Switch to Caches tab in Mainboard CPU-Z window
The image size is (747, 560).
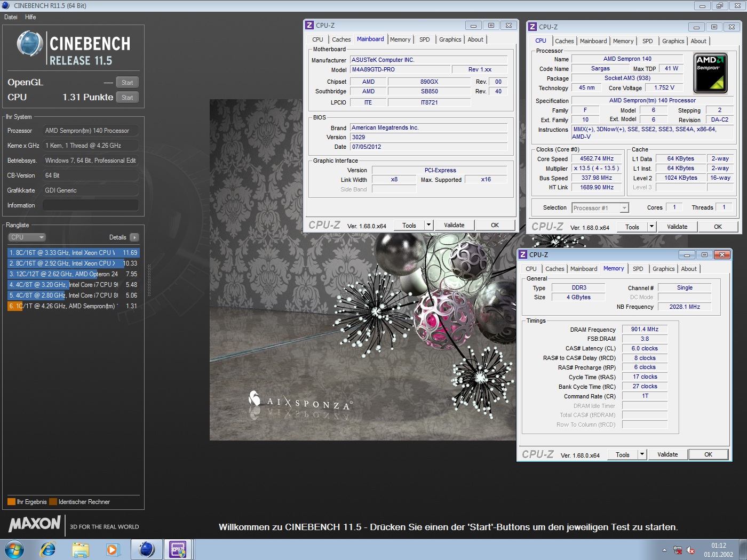[x=341, y=39]
